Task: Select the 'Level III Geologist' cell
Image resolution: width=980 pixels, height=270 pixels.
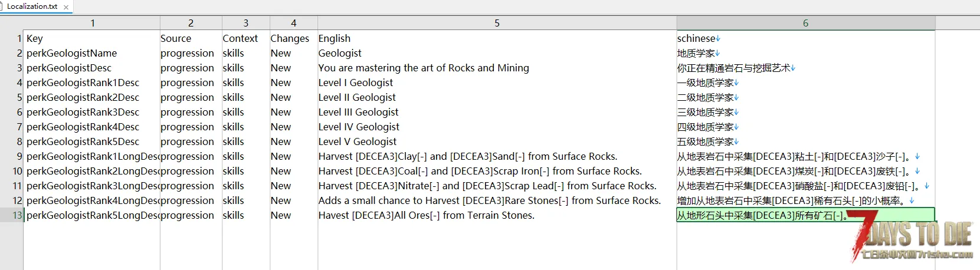Action: [358, 112]
